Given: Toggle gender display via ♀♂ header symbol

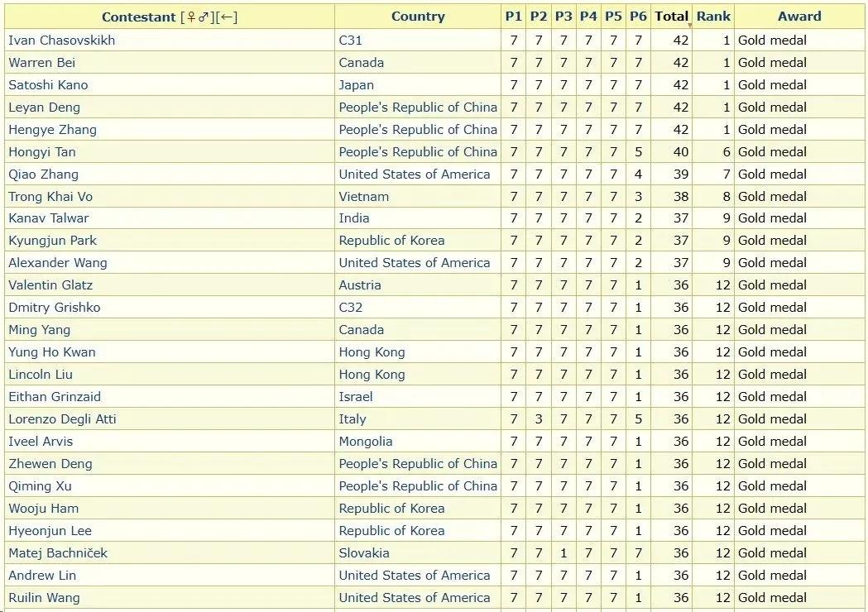Looking at the screenshot, I should [198, 17].
